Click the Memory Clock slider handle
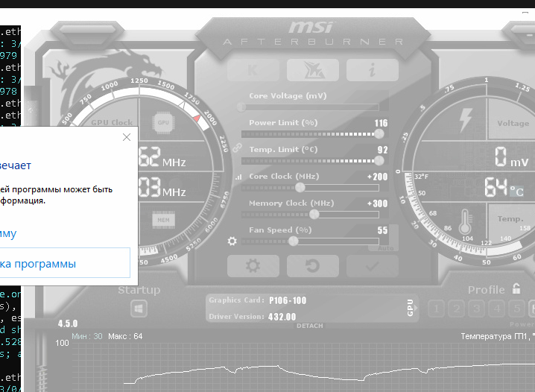 [x=314, y=214]
